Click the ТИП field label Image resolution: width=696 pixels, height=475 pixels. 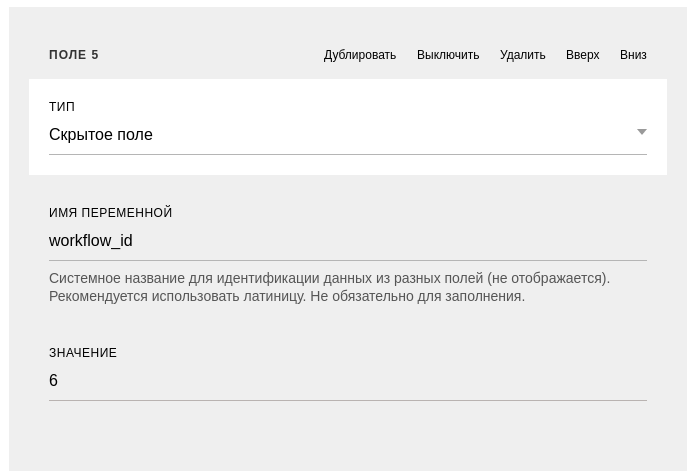point(62,107)
